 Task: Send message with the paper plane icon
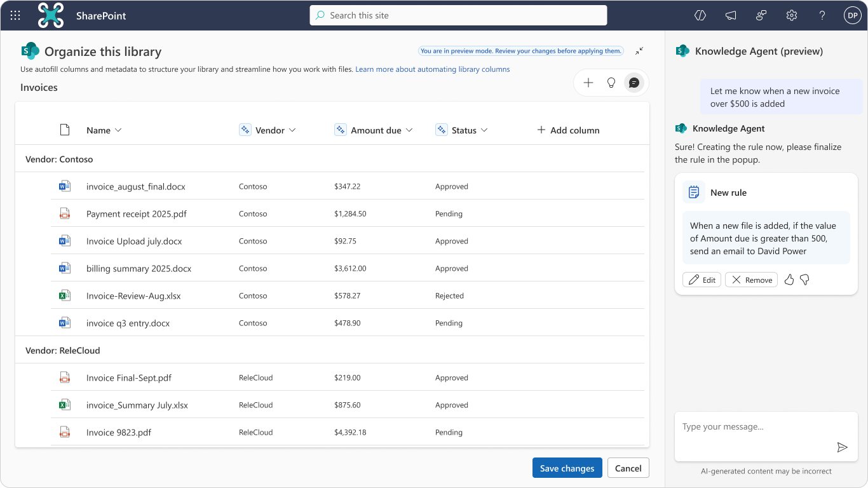pyautogui.click(x=842, y=447)
